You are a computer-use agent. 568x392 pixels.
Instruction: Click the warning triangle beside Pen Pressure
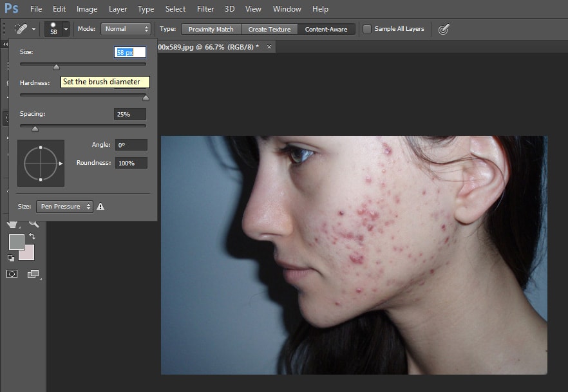(x=100, y=207)
